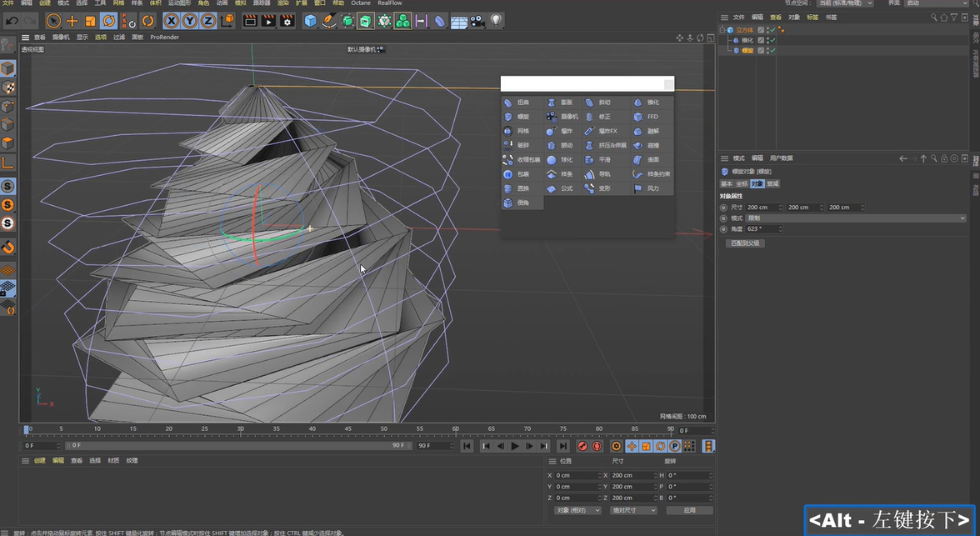Switch to 衰减 (Falloff) attribute tab
This screenshot has height=536, width=980.
pos(773,184)
